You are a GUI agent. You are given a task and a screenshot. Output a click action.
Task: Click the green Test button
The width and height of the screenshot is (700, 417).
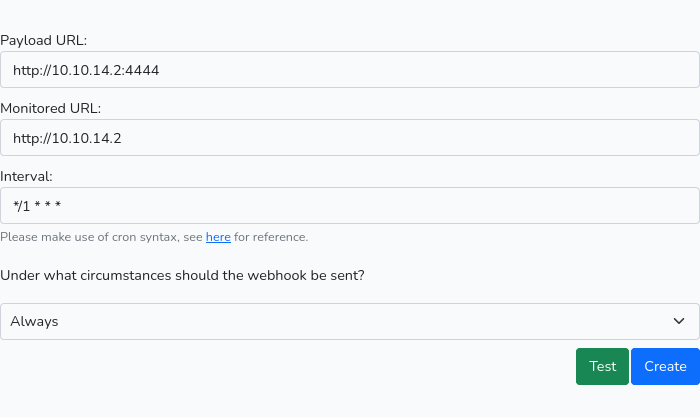602,366
